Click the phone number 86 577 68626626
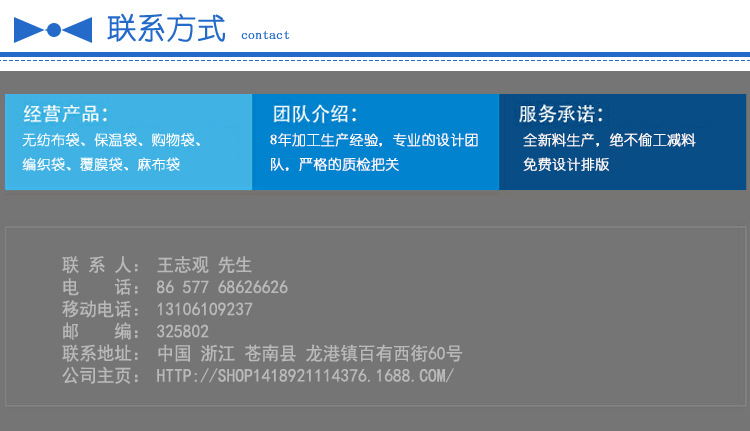This screenshot has width=750, height=431. [x=222, y=288]
